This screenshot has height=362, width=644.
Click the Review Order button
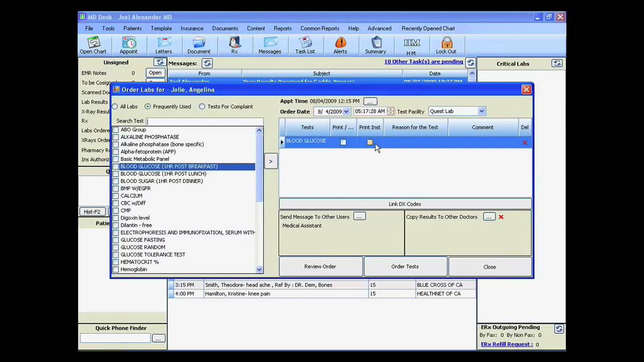(x=320, y=266)
